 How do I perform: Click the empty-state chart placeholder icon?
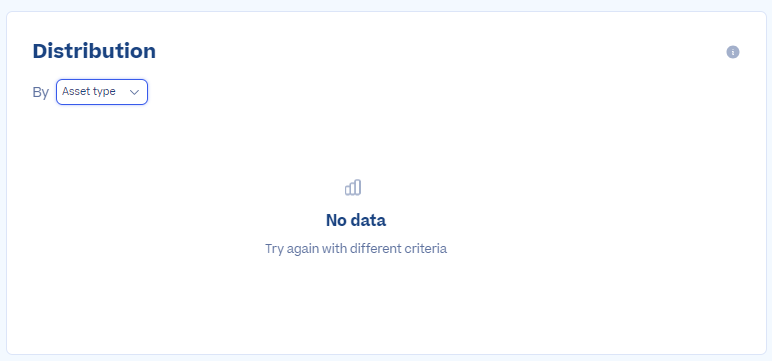[353, 188]
